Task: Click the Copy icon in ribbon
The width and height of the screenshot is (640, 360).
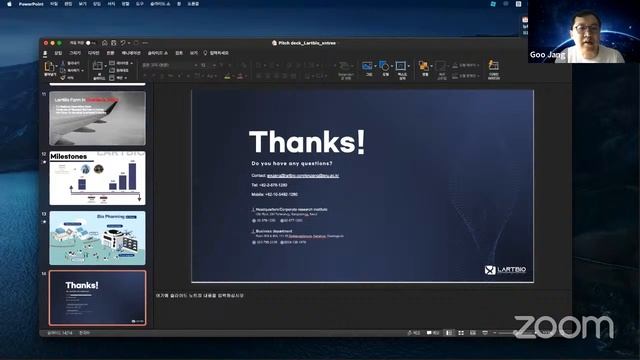Action: (63, 70)
